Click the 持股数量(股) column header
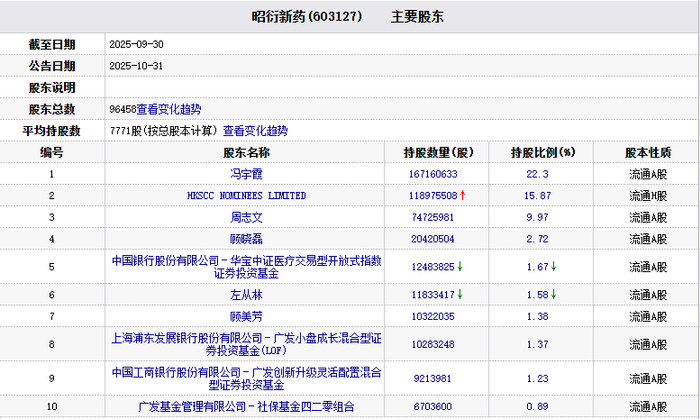Screen dimensions: 700x419 click(x=438, y=153)
